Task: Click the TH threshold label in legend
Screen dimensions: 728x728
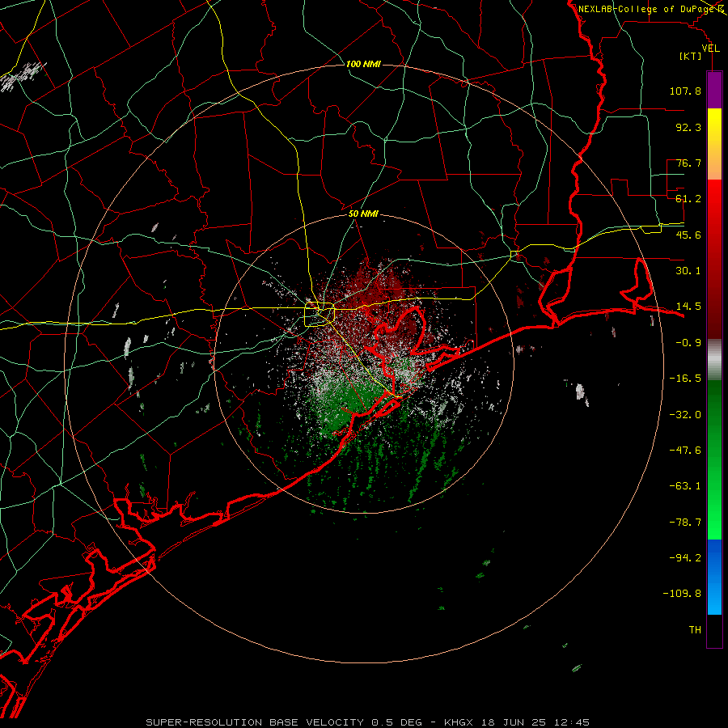Action: tap(695, 630)
